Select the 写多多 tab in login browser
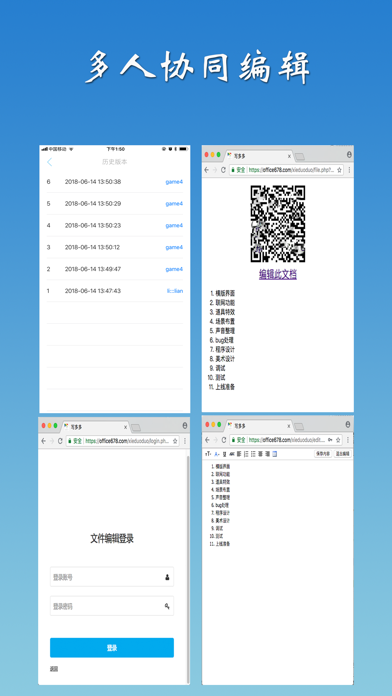 [95, 427]
